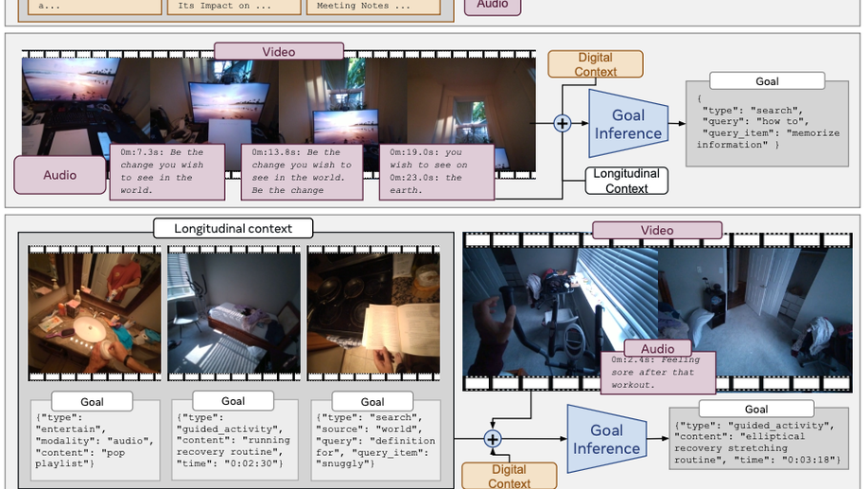Select the Longitudinal context title in bottom panel
This screenshot has height=489, width=868.
pyautogui.click(x=231, y=228)
